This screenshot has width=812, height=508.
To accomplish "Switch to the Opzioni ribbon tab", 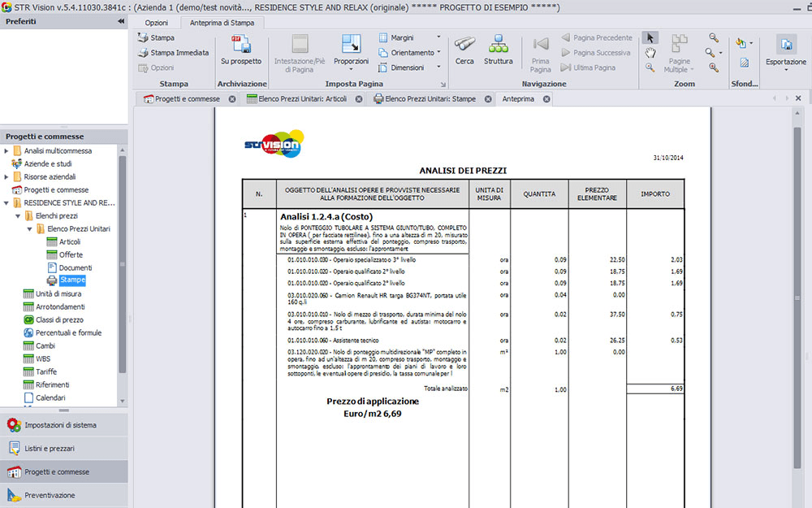I will click(156, 23).
